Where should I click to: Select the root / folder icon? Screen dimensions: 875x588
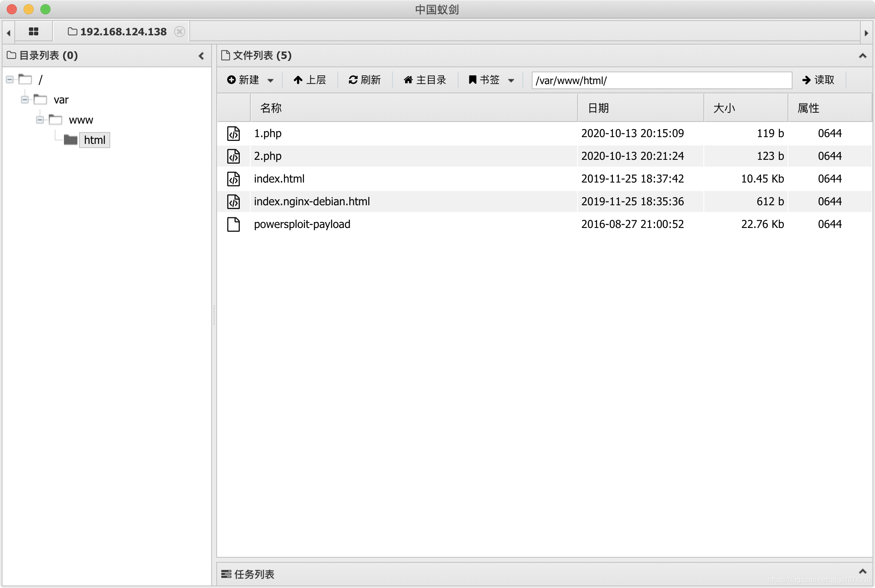[x=25, y=79]
